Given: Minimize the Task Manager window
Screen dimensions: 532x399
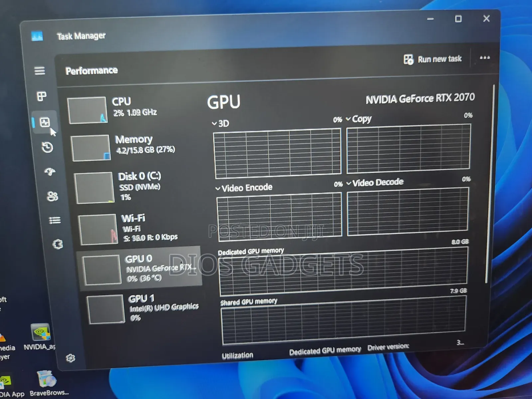Looking at the screenshot, I should 430,19.
